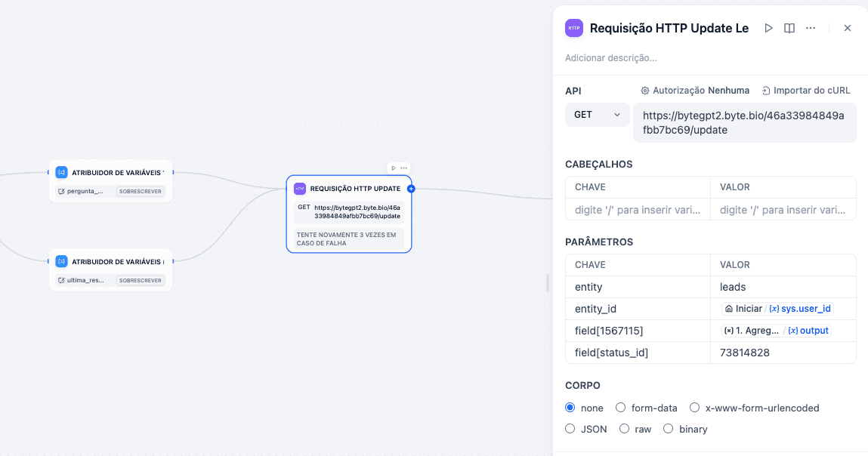Screen dimensions: 868x456
Task: Open the overflow menu in the panel header
Action: [811, 27]
